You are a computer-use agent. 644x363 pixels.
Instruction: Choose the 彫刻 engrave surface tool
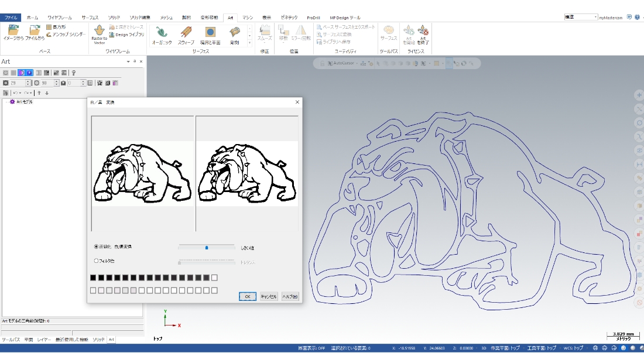point(235,35)
